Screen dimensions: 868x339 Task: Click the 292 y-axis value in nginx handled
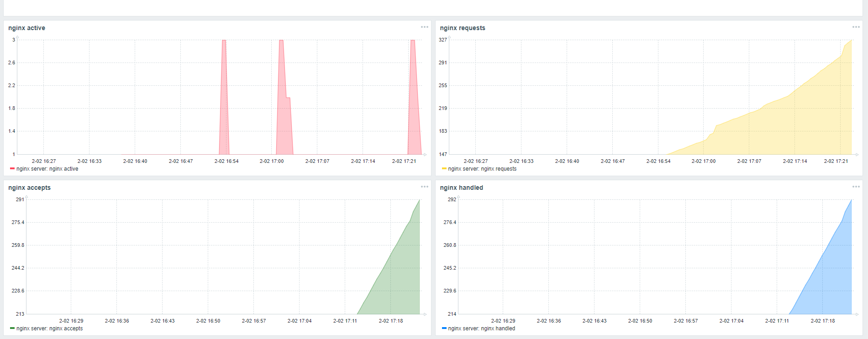click(452, 200)
